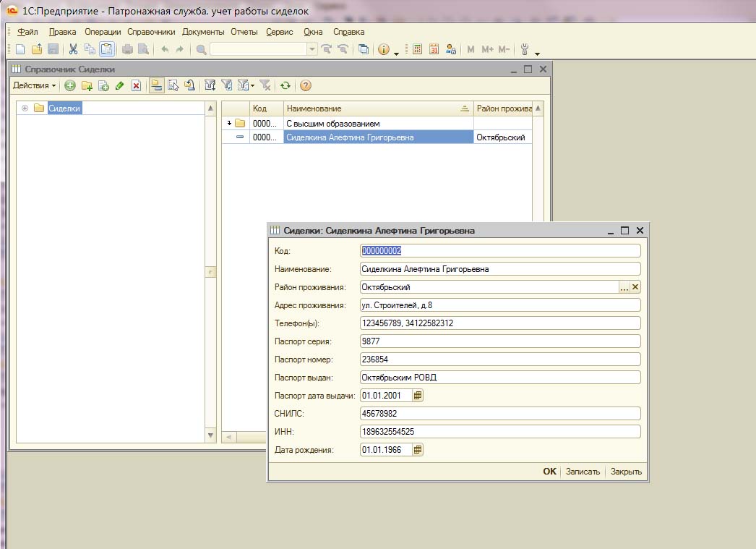Click the Add new group folder icon
This screenshot has height=549, width=756.
coord(87,85)
